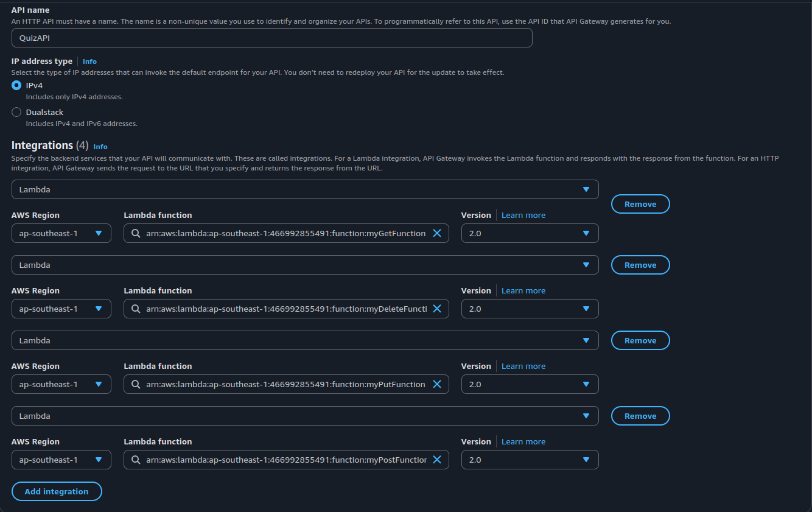Click the API name field containing QuizAPI

click(x=271, y=38)
